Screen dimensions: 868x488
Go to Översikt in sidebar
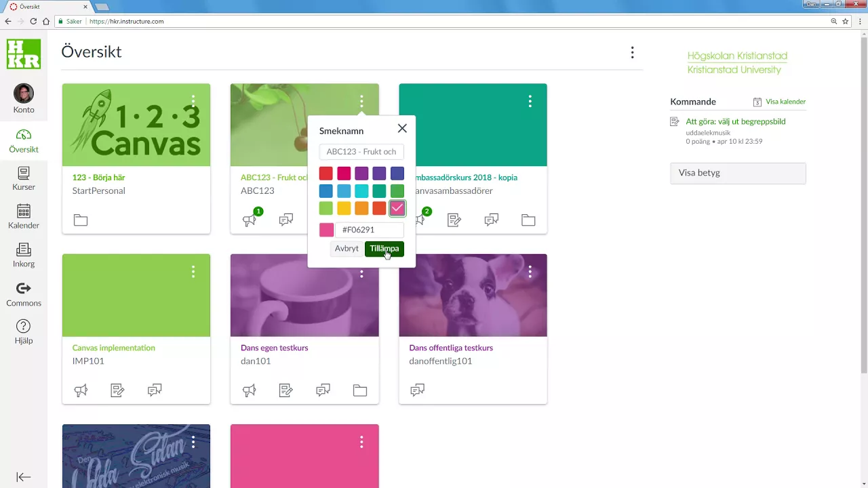tap(24, 141)
